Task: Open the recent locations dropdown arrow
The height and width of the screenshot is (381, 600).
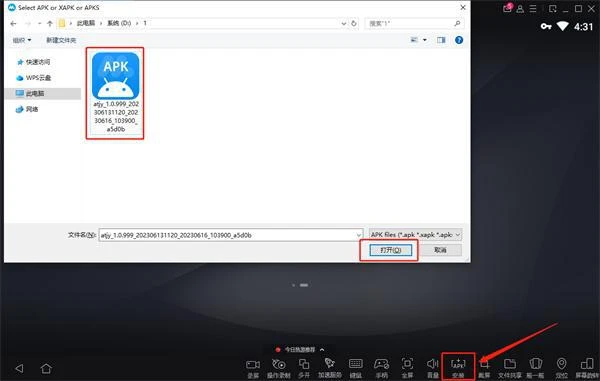Action: pyautogui.click(x=39, y=23)
